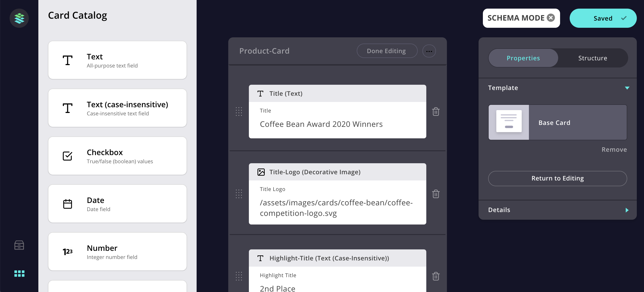Open the Product-Card ellipsis menu
This screenshot has width=644, height=292.
(x=429, y=51)
